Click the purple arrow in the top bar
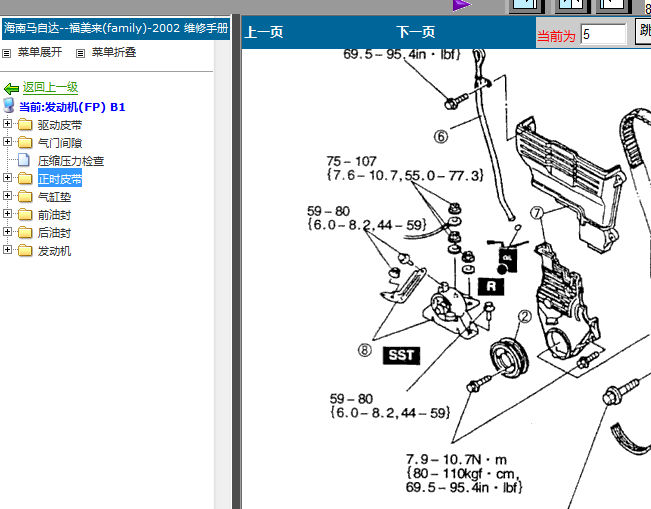Image resolution: width=651 pixels, height=509 pixels. (462, 5)
